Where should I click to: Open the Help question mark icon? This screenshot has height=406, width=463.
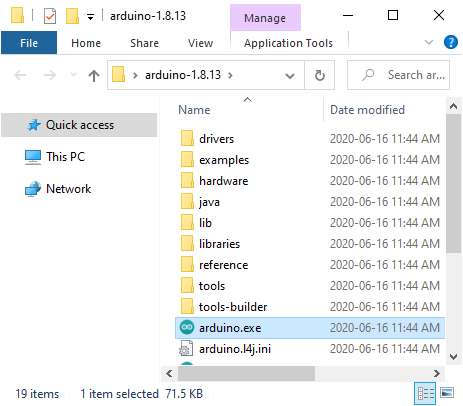pyautogui.click(x=450, y=42)
